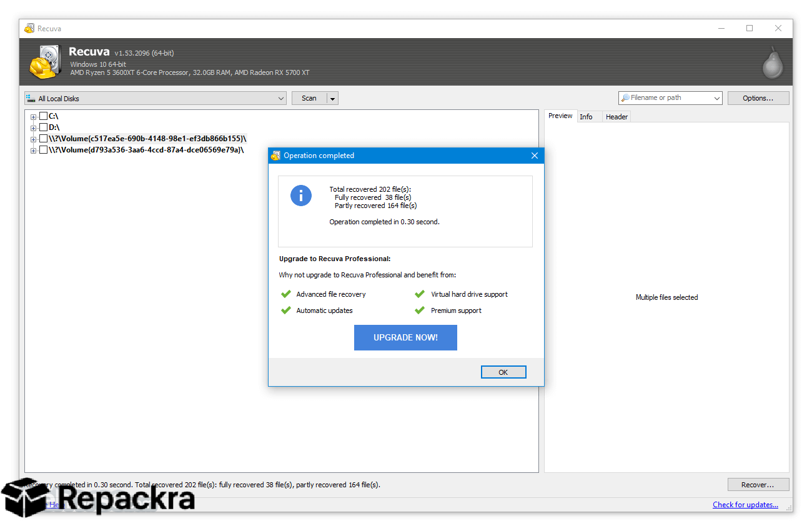Click 'Multiple files selected' preview text
Viewport: 812px width, 531px height.
pyautogui.click(x=666, y=297)
